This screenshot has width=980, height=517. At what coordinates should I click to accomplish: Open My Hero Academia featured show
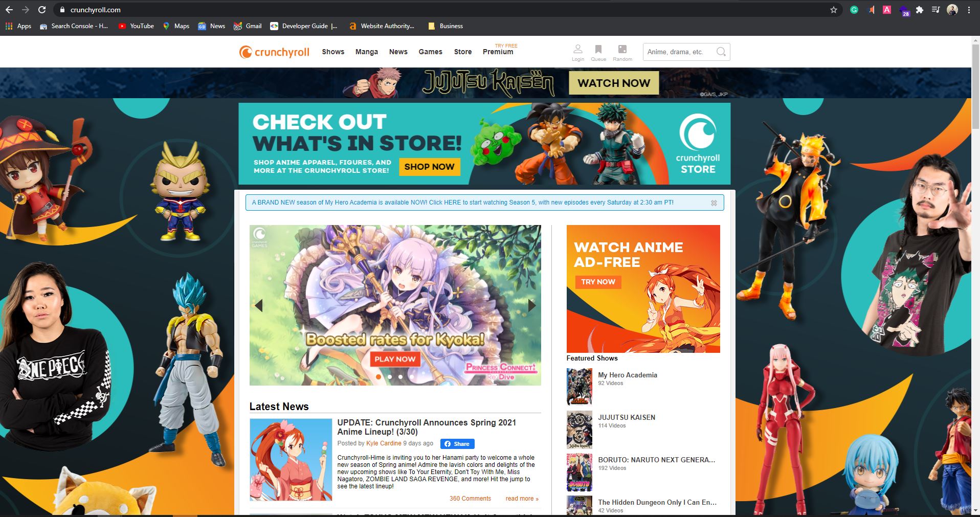pos(628,375)
